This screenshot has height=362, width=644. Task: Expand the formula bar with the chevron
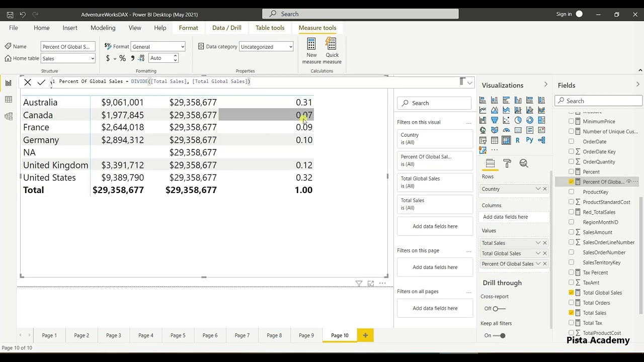470,82
